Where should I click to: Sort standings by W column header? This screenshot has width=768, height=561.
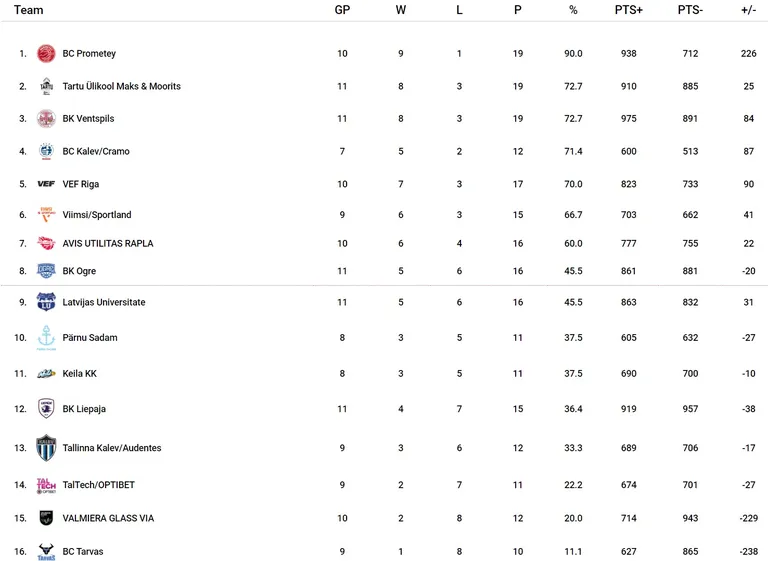(401, 10)
